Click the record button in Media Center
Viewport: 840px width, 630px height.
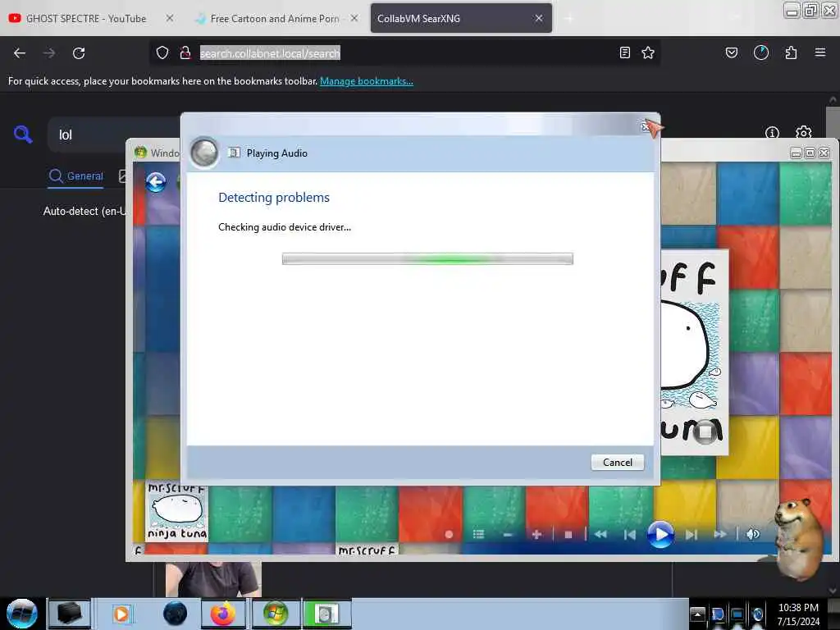pyautogui.click(x=449, y=534)
